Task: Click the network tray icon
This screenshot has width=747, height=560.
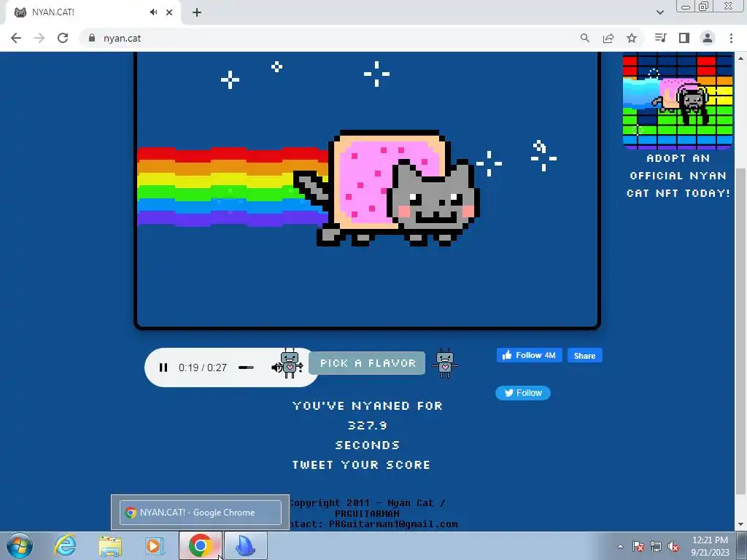Action: pyautogui.click(x=656, y=546)
